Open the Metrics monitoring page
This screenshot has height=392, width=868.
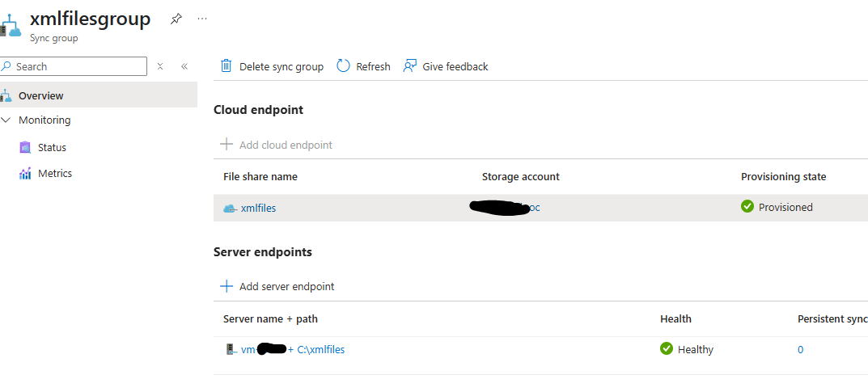pyautogui.click(x=55, y=174)
